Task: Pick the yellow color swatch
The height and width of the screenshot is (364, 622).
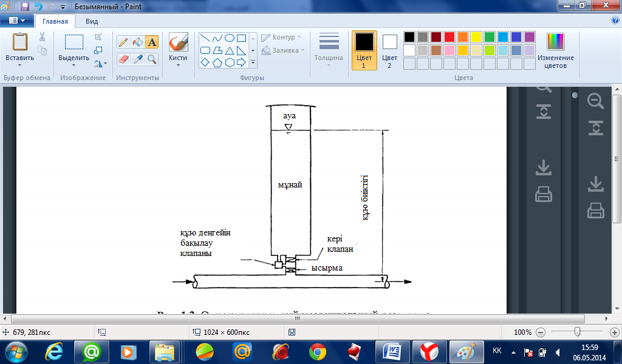Action: pos(476,37)
